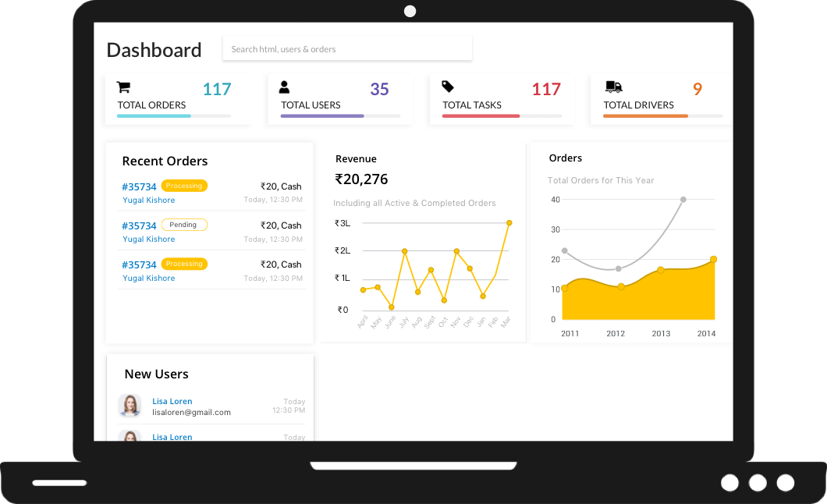
Task: Click the 2014 data point on Orders chart
Action: (713, 258)
